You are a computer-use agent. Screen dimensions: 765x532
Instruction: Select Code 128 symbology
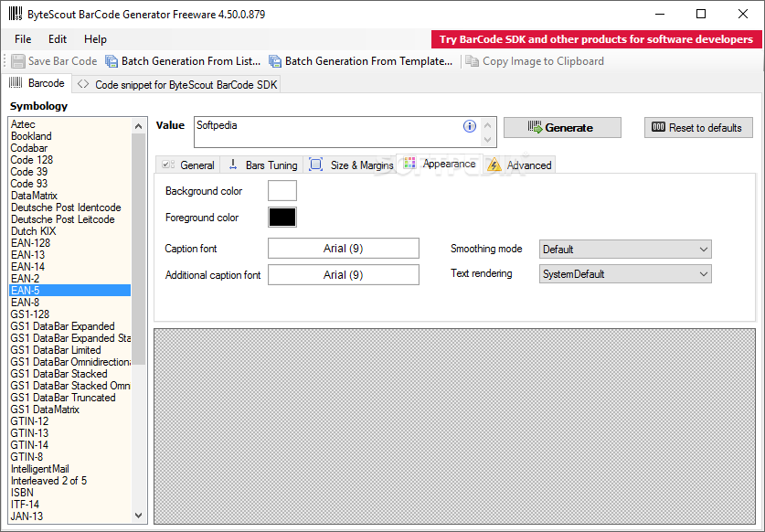(x=69, y=160)
